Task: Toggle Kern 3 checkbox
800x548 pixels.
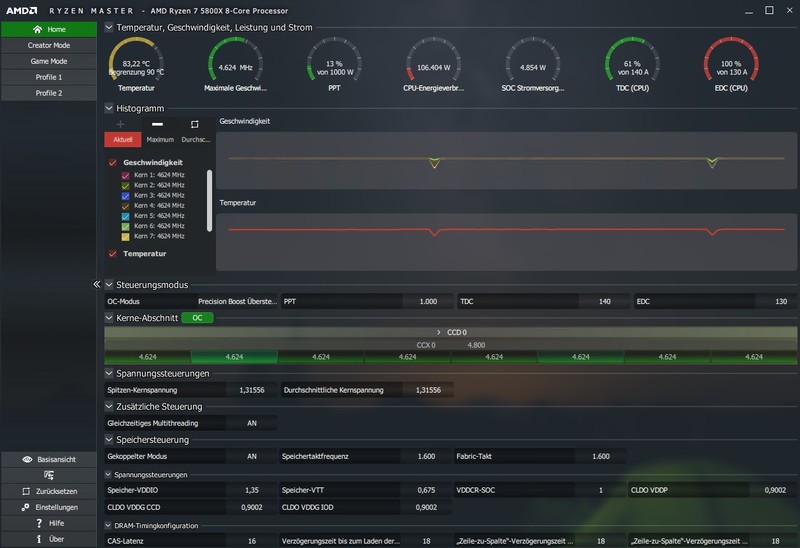Action: pyautogui.click(x=126, y=195)
